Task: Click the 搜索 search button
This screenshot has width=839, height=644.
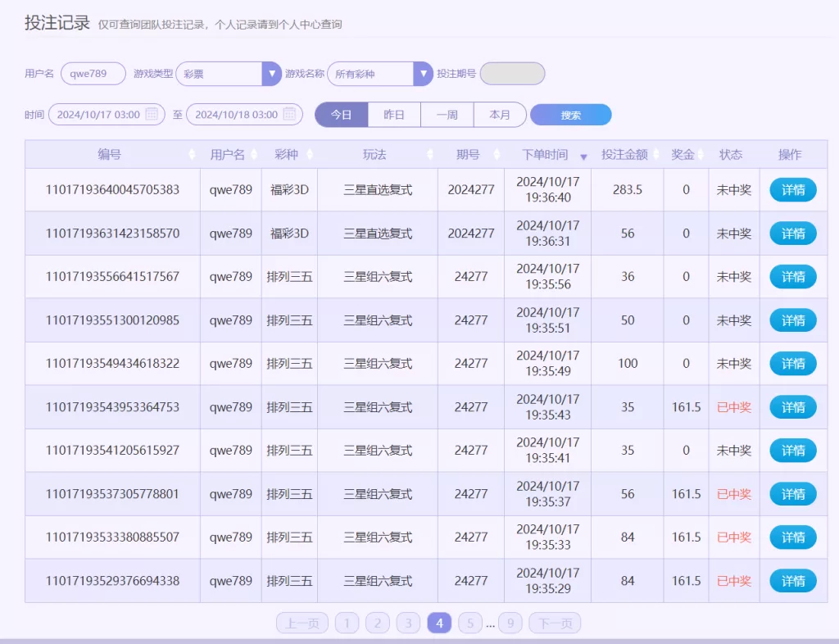Action: pos(571,115)
